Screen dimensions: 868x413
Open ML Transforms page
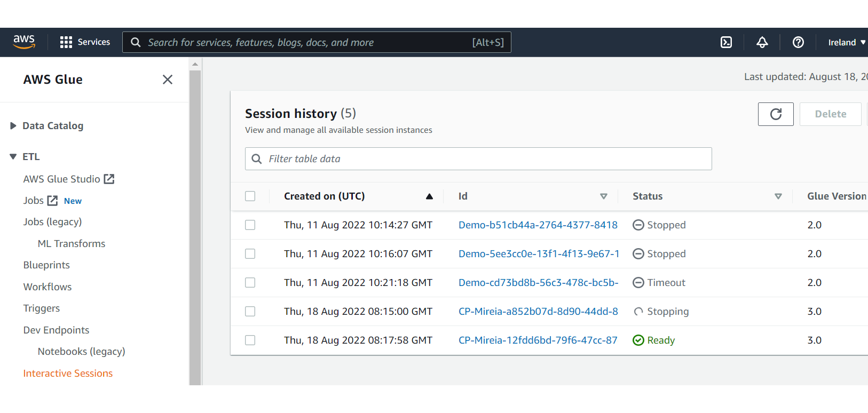point(72,244)
